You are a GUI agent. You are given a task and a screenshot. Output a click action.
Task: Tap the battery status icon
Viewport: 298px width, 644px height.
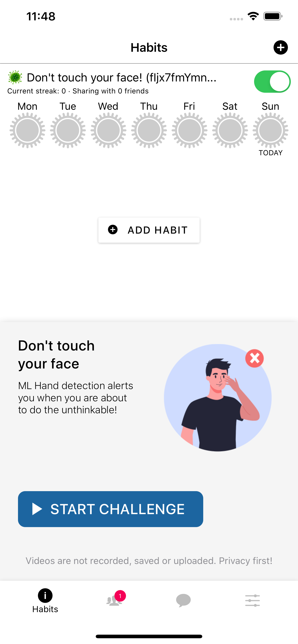(x=273, y=16)
